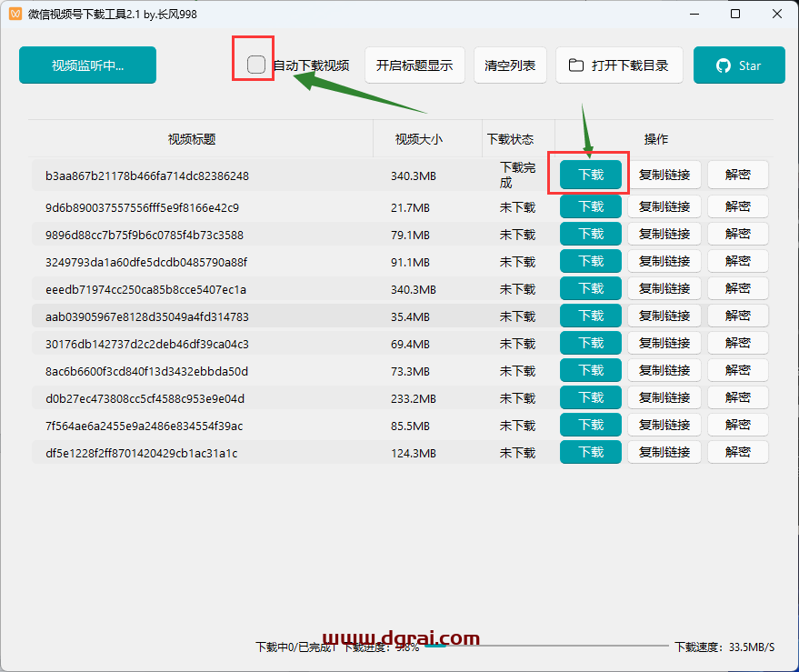
Task: Click the Star button
Action: click(x=739, y=65)
